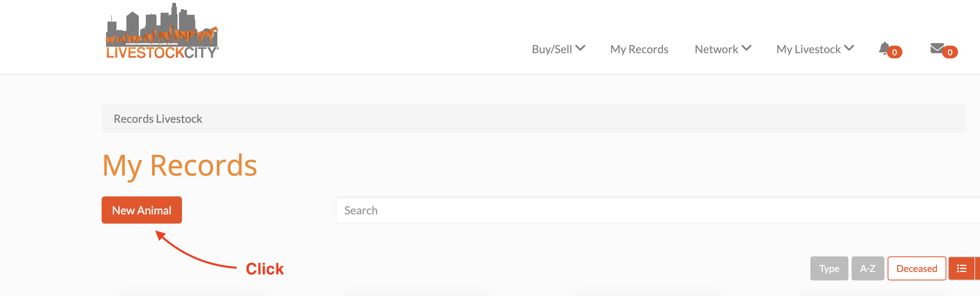Image resolution: width=980 pixels, height=296 pixels.
Task: Click the message count badge
Action: point(950,52)
